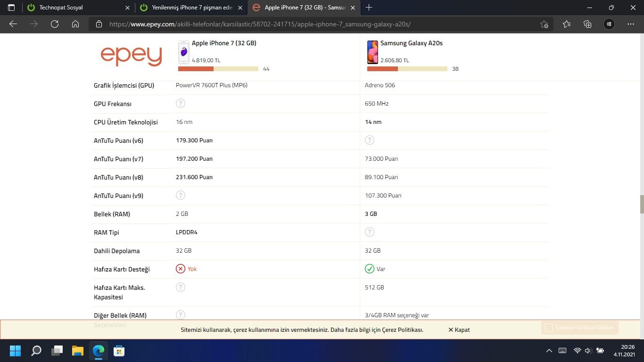The image size is (644, 362).
Task: Click the 197.200 Puan AnTuTu v7 score
Action: [x=194, y=159]
